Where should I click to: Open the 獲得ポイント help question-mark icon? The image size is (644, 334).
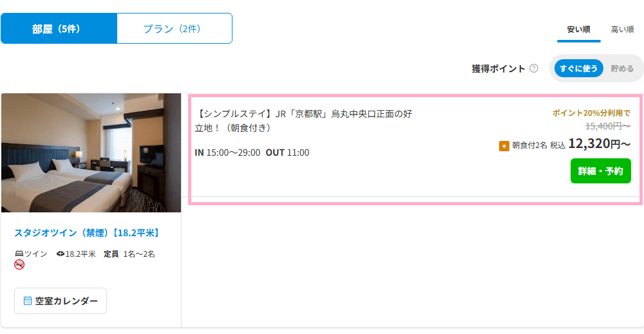(533, 68)
